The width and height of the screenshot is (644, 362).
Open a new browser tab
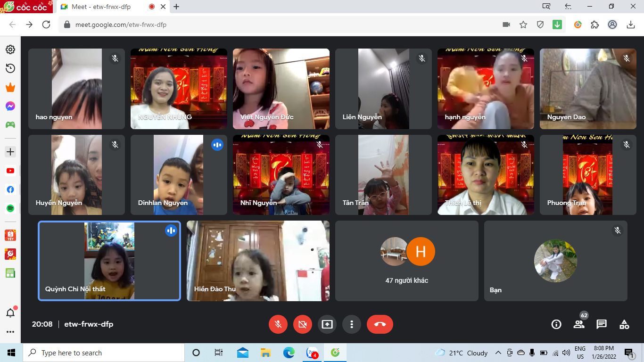click(176, 7)
